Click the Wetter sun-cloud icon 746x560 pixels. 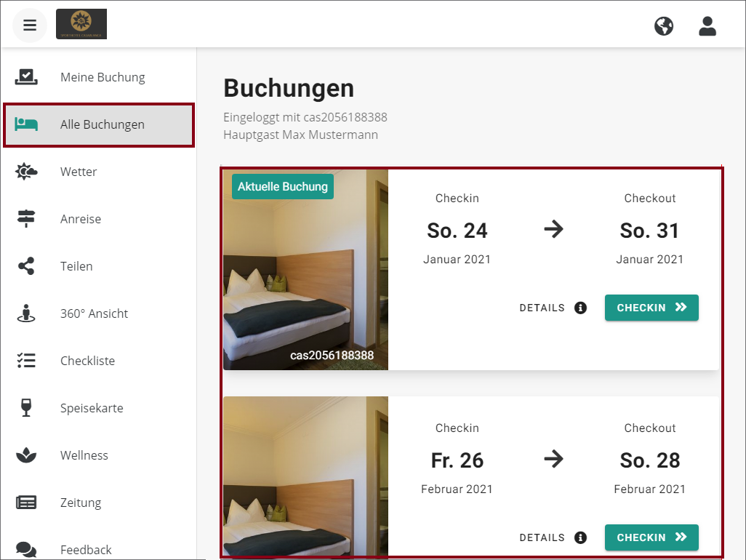coord(26,172)
